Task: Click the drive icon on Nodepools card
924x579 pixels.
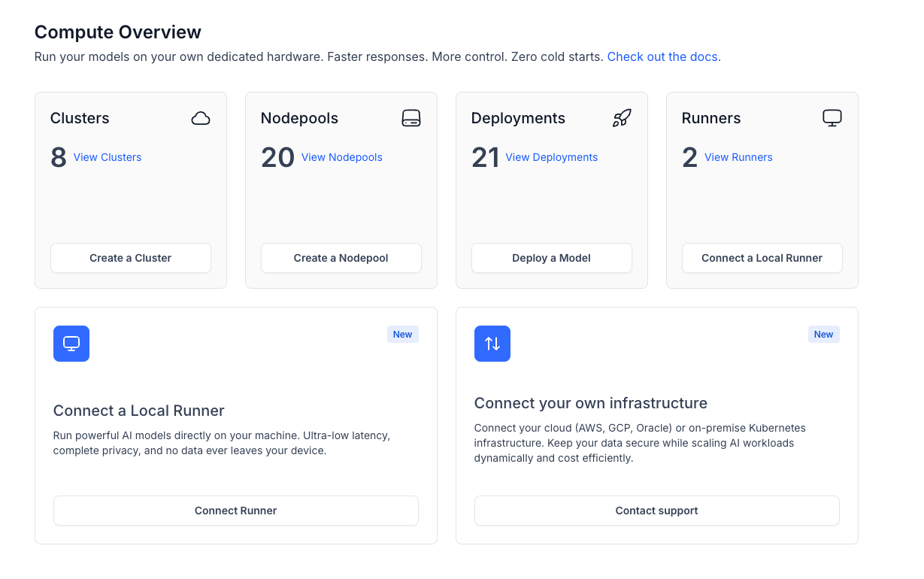Action: 411,118
